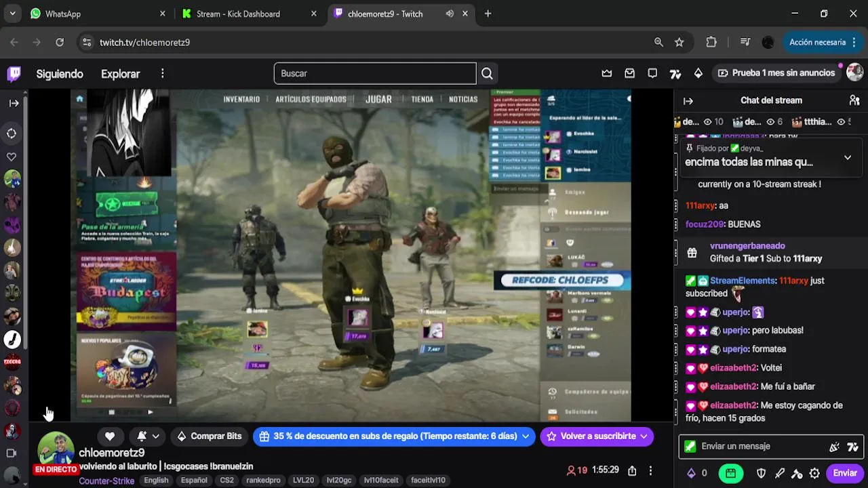Bookmark this page with the star
The width and height of the screenshot is (868, 488).
click(679, 42)
